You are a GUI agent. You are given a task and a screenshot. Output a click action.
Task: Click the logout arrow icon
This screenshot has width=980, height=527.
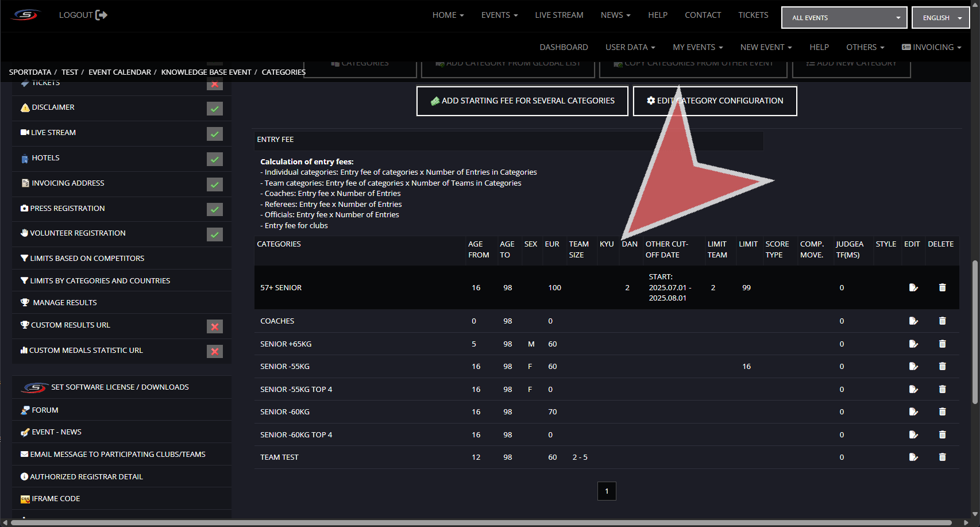tap(102, 15)
